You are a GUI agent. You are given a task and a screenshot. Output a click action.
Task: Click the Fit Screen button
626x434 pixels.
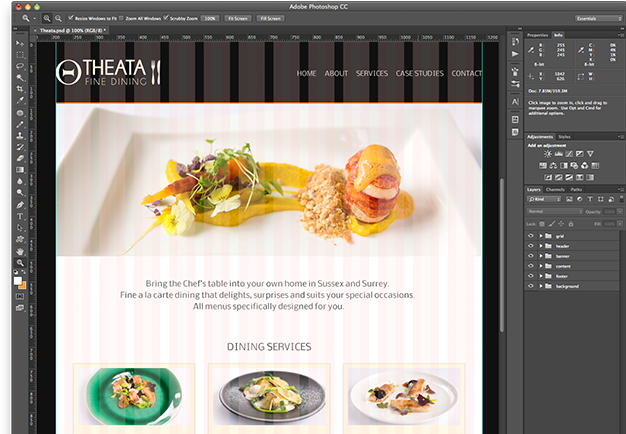[x=238, y=18]
